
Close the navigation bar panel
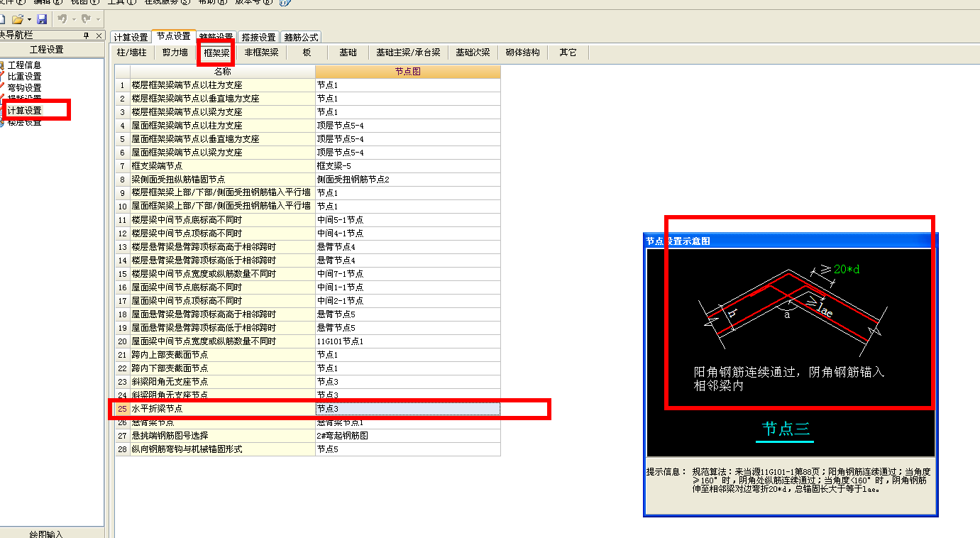click(x=98, y=35)
